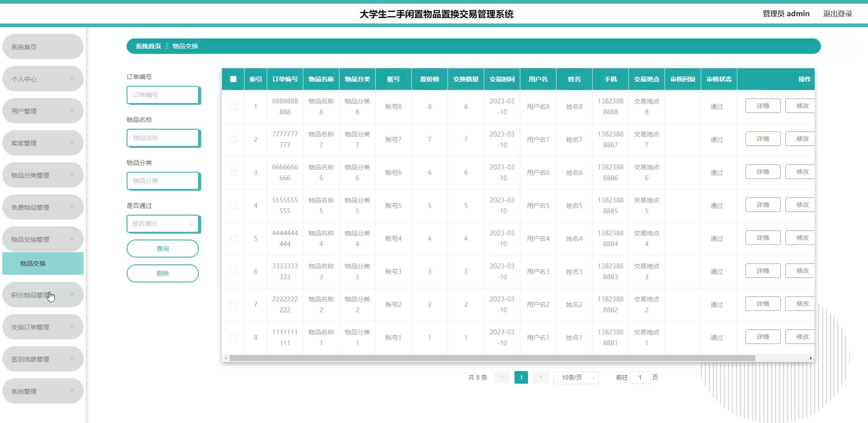868x423 pixels.
Task: Open 详情 for order 2222222222
Action: (x=763, y=304)
